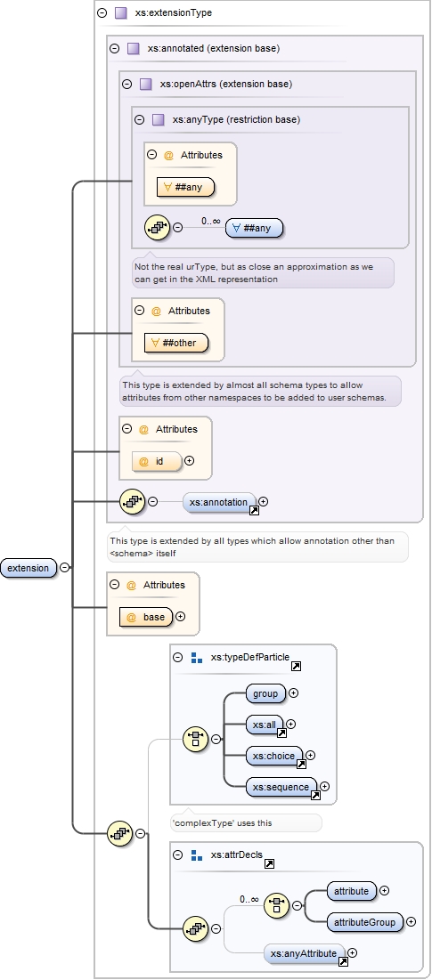Select the attributeGroup element node

[364, 922]
